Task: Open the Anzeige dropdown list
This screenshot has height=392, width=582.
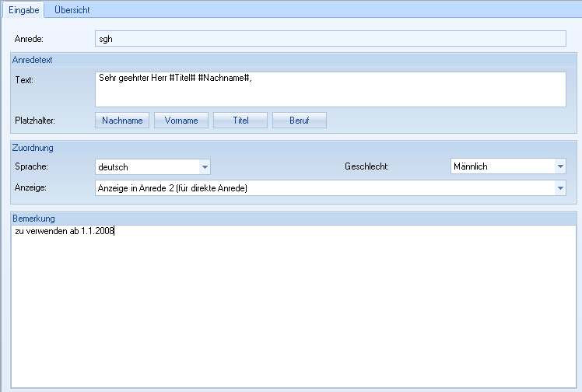Action: pos(560,188)
